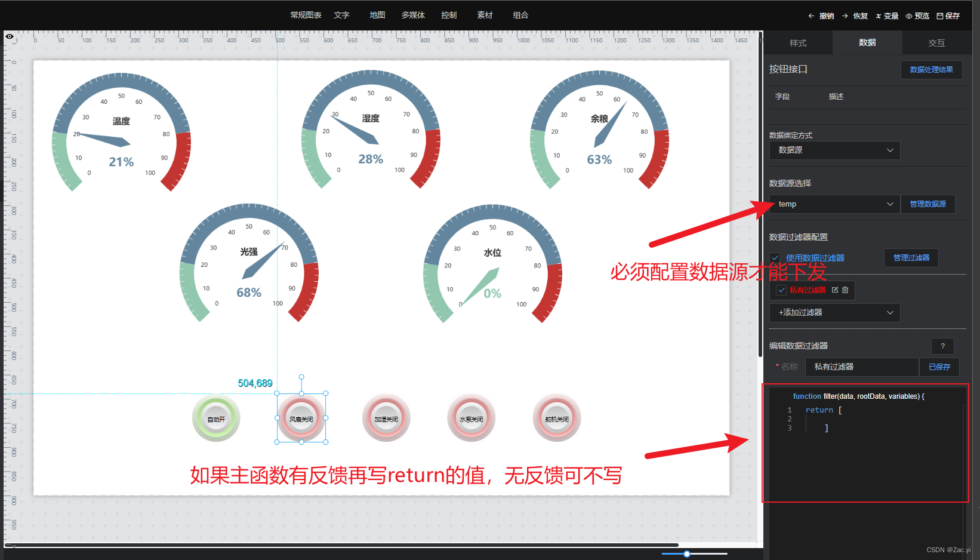Click the 已保存 button
This screenshot has height=560, width=980.
pyautogui.click(x=939, y=367)
